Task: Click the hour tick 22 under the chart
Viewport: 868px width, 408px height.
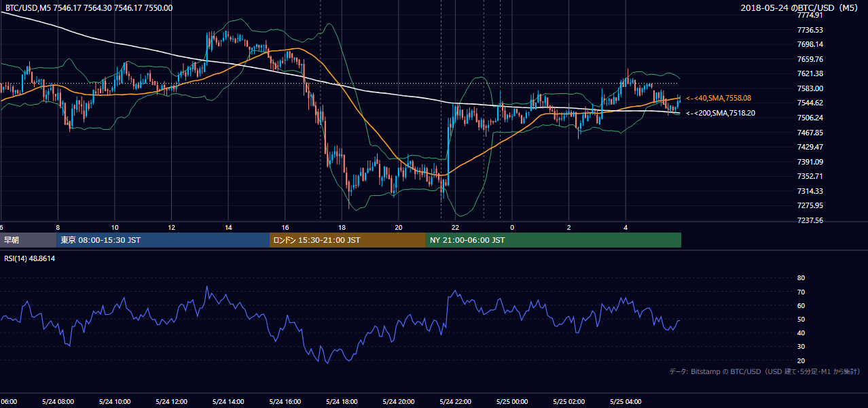Action: (x=456, y=227)
